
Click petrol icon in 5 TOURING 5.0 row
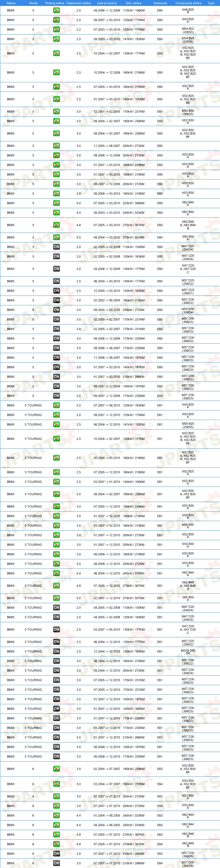pyautogui.click(x=56, y=598)
